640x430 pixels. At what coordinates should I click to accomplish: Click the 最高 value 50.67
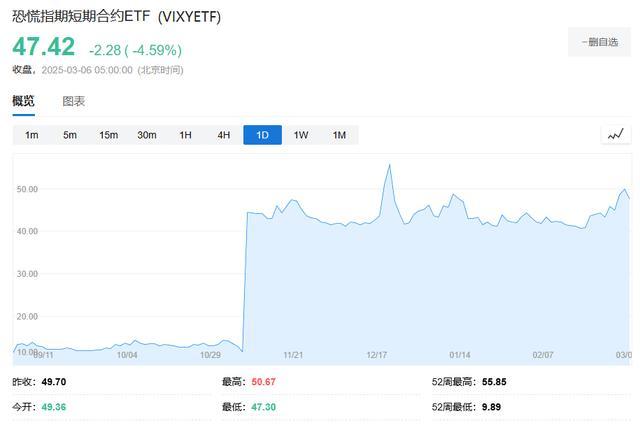264,382
